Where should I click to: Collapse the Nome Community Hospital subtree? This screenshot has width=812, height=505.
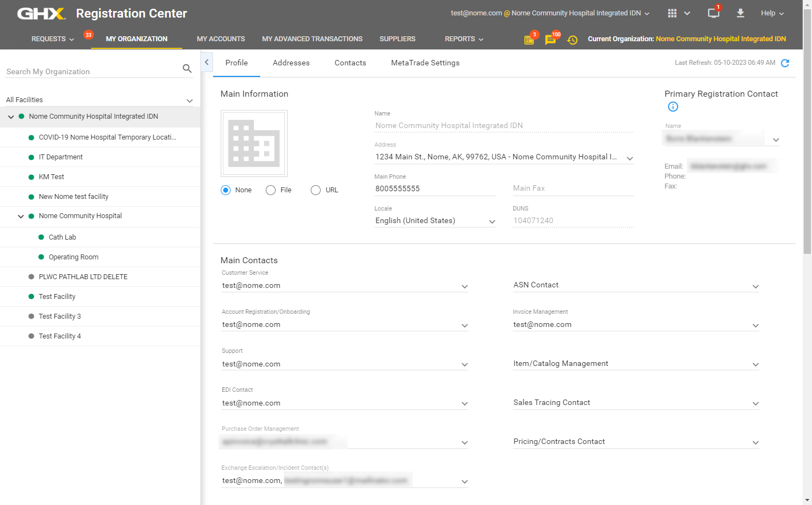(x=21, y=217)
